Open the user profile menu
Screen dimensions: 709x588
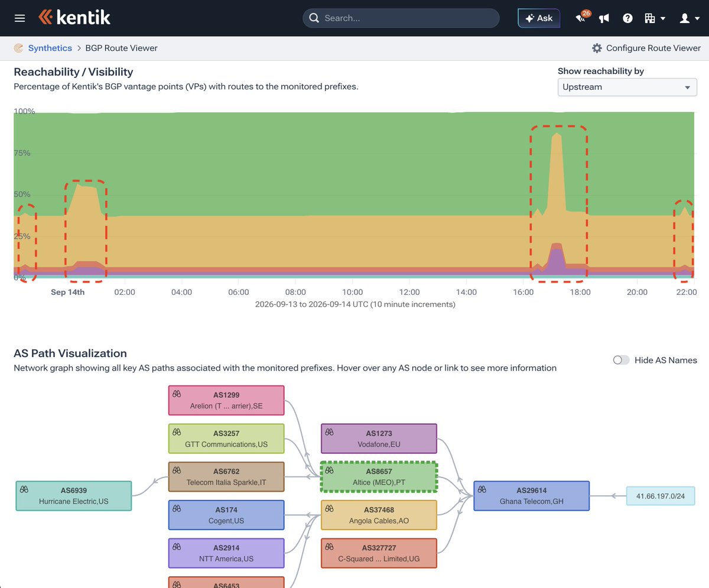[x=689, y=18]
